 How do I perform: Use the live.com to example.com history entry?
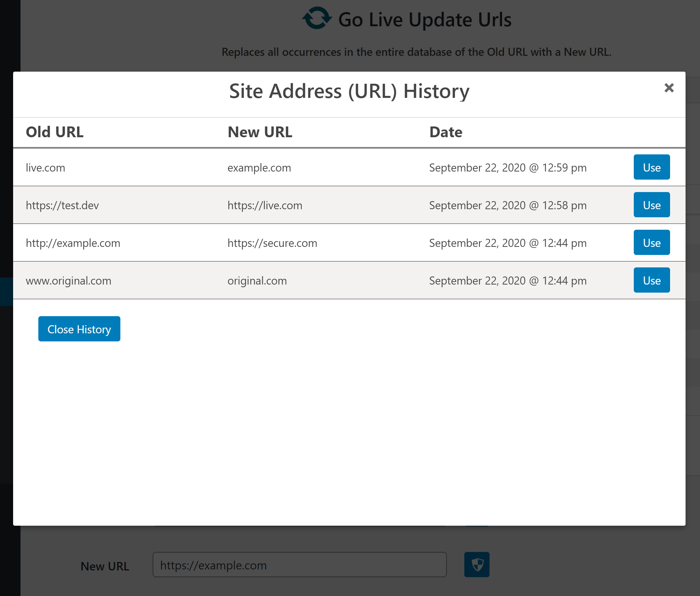(651, 167)
